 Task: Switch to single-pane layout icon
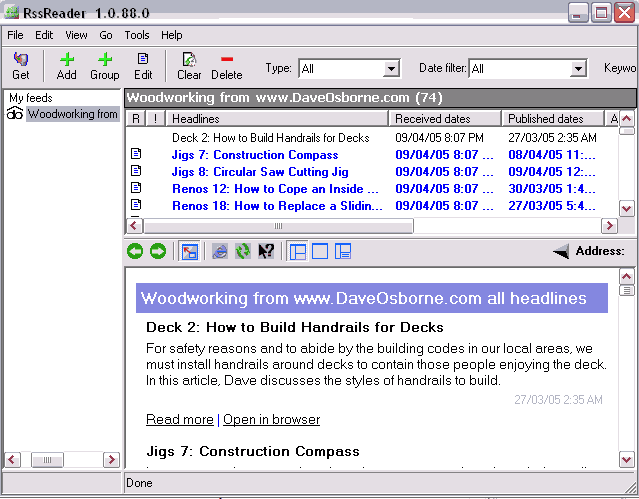(x=320, y=252)
